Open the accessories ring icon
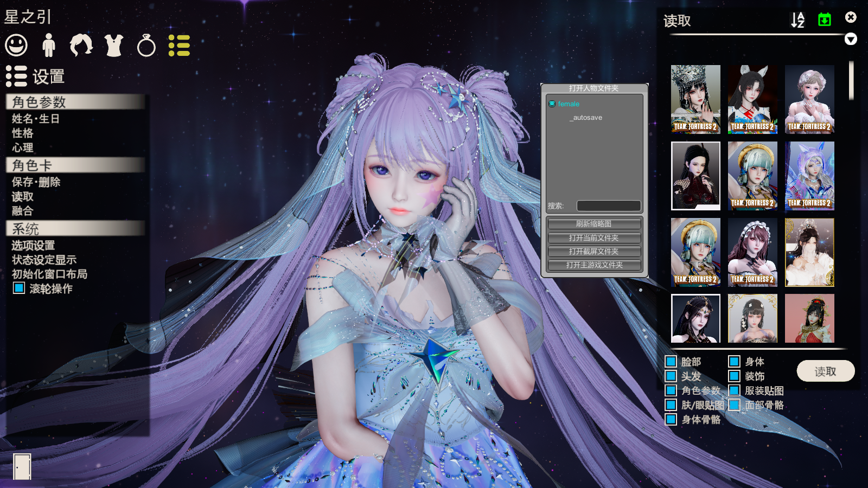868x488 pixels. click(146, 46)
